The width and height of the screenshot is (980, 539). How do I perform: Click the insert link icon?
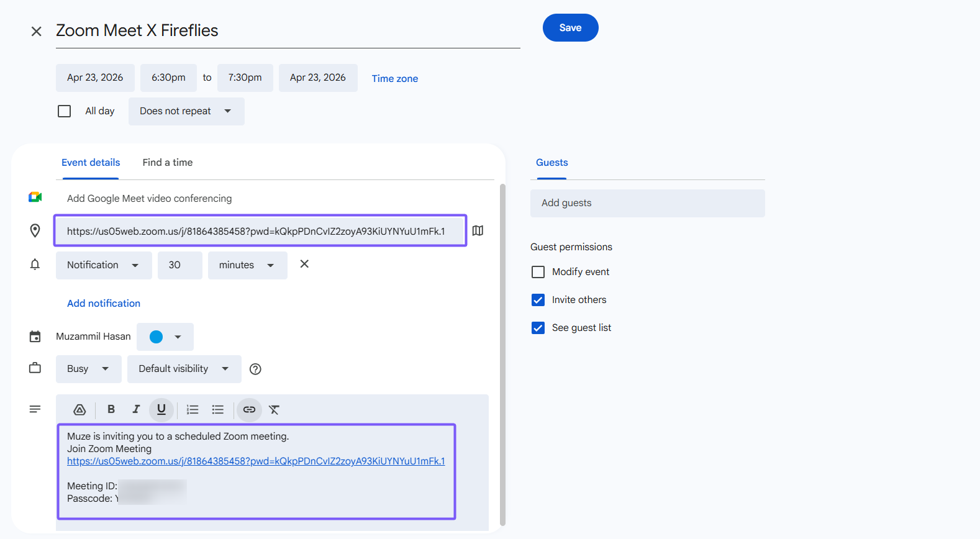[249, 409]
